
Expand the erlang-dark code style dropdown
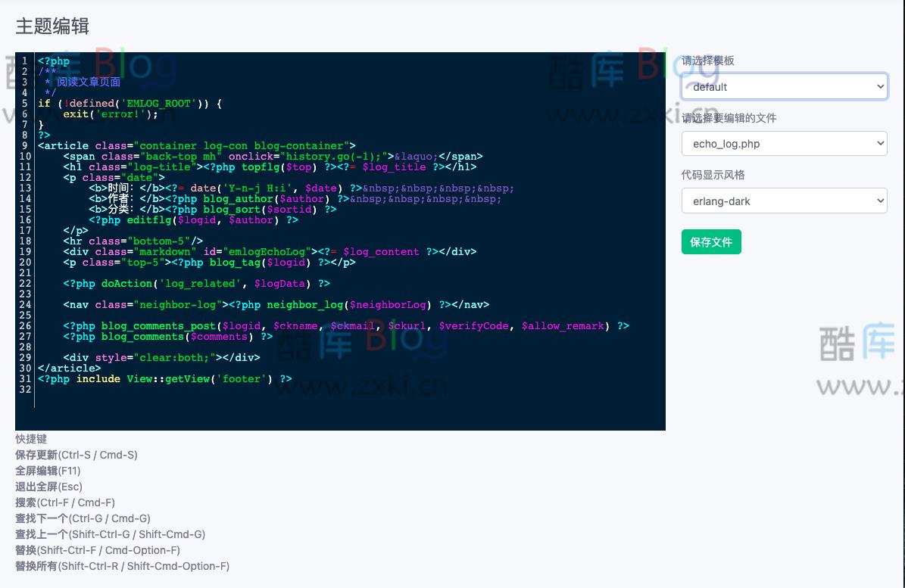tap(784, 201)
